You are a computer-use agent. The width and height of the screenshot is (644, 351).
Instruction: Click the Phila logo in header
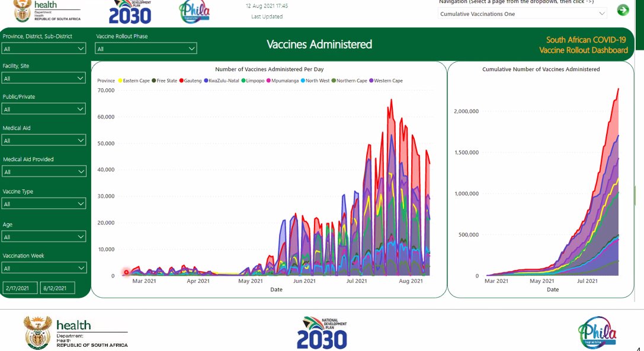pos(194,11)
